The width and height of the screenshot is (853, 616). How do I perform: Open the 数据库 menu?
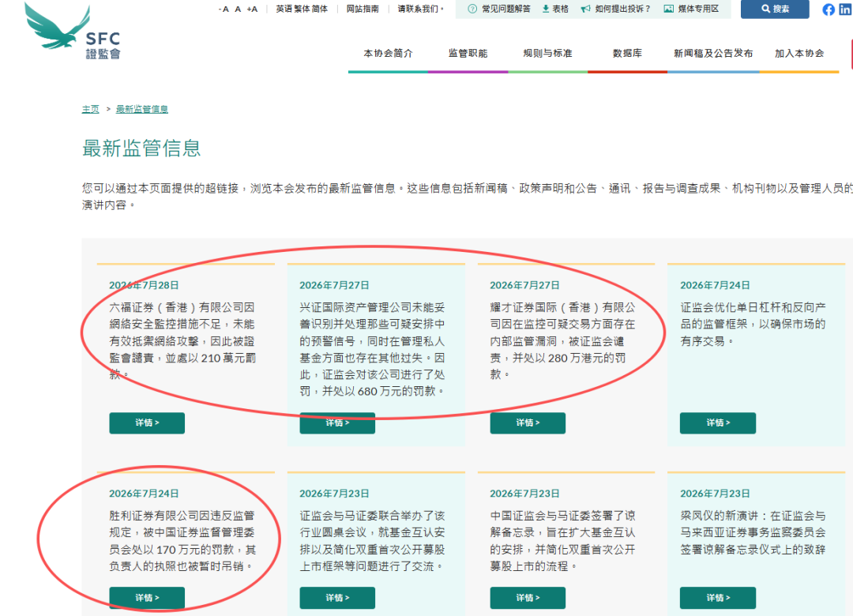pyautogui.click(x=627, y=54)
